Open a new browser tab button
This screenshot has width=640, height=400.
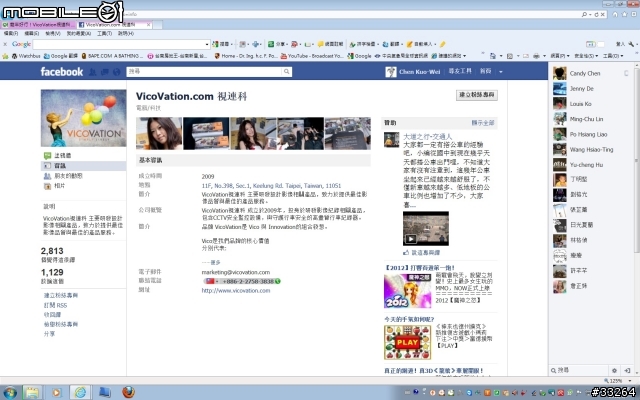click(x=158, y=25)
